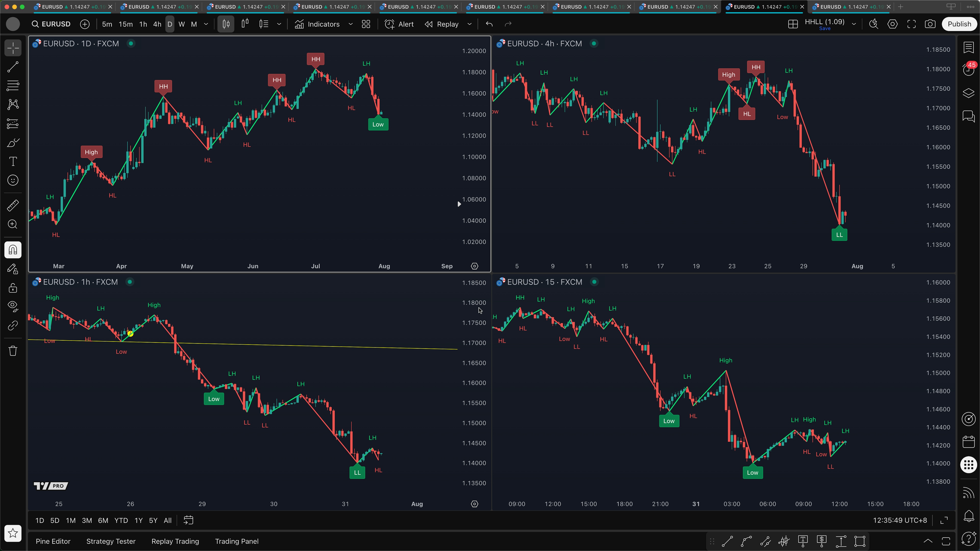Open a new browser tab with plus
This screenshot has height=551, width=980.
(900, 6)
